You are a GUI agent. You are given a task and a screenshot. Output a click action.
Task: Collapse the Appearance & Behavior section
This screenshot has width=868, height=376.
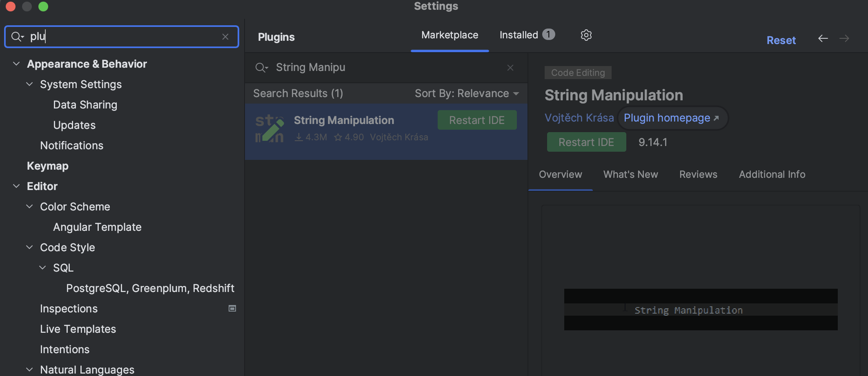click(x=16, y=64)
